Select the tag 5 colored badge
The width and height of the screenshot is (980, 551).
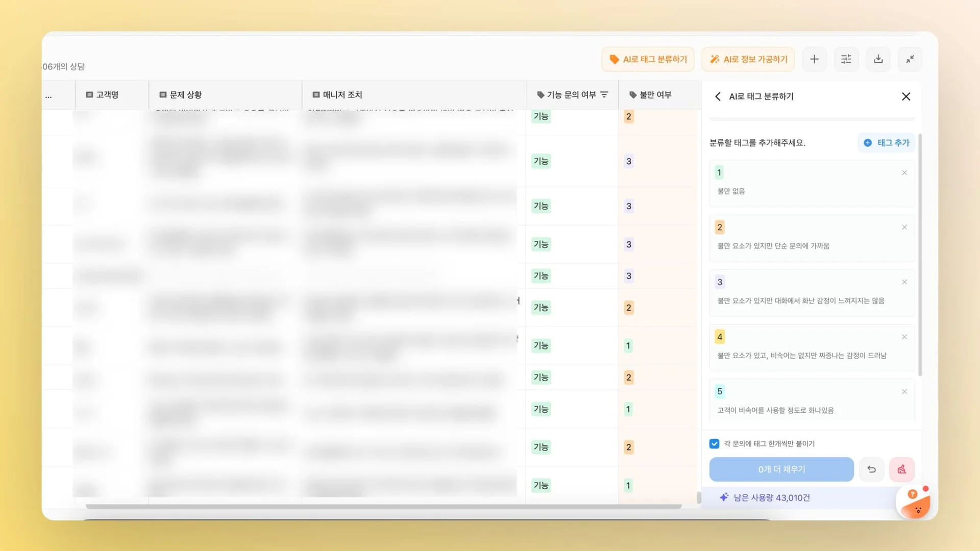tap(720, 391)
